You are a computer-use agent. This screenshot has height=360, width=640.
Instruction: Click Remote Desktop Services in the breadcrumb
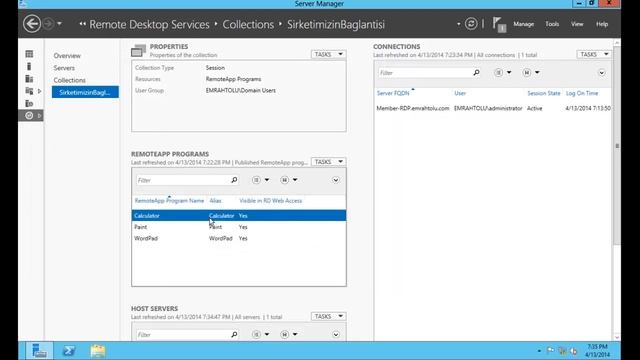pyautogui.click(x=149, y=24)
